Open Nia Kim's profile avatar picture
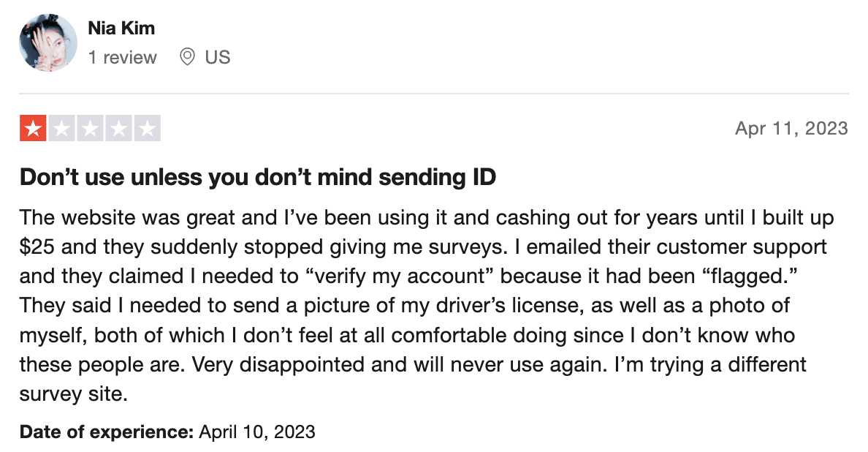The width and height of the screenshot is (868, 452). pyautogui.click(x=48, y=42)
